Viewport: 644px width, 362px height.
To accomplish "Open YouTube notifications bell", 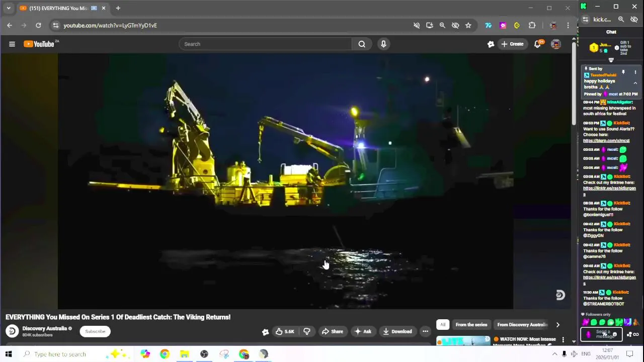I will pyautogui.click(x=537, y=44).
